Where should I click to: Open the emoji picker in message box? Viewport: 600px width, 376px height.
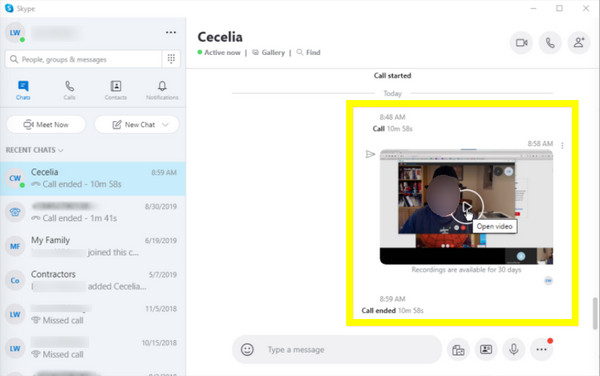coord(247,349)
